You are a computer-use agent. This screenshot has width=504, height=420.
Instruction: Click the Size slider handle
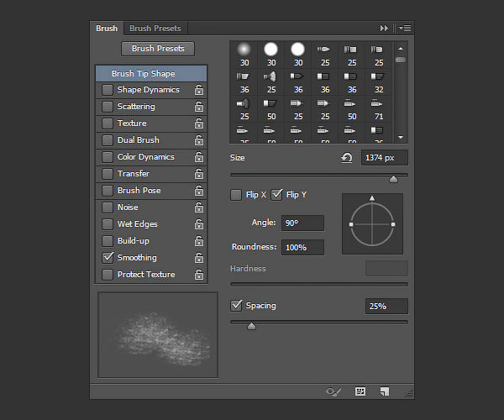pos(393,179)
